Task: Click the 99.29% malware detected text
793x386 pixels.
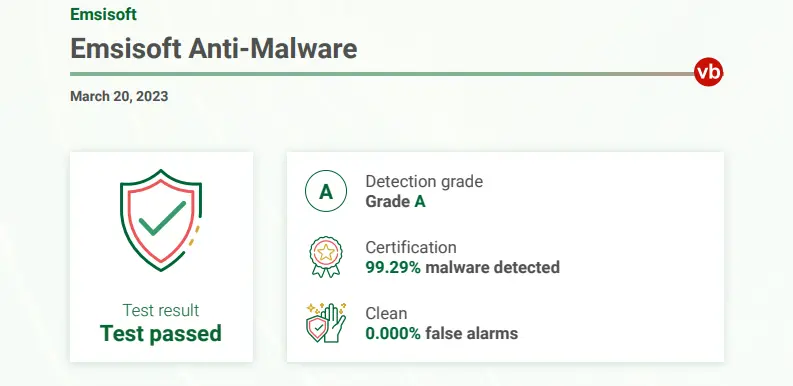Action: 462,267
